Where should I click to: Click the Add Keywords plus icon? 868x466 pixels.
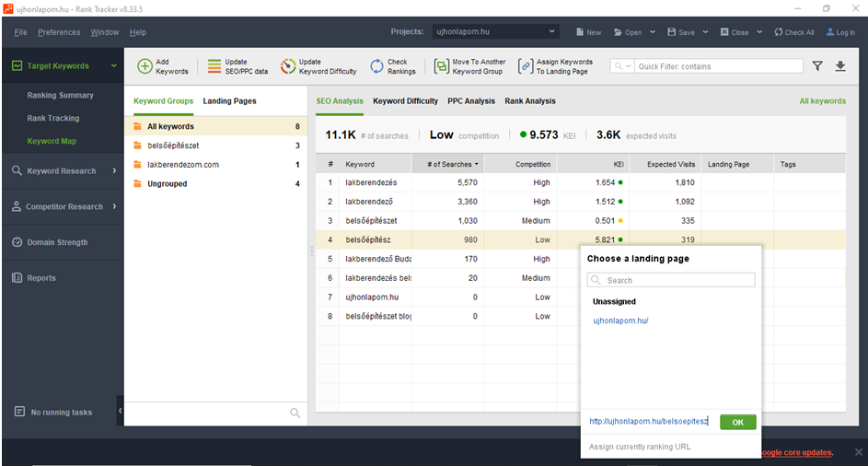click(145, 66)
